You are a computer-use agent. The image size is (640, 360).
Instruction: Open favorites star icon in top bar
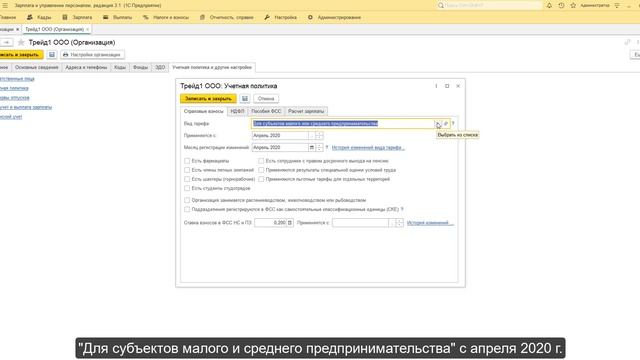pyautogui.click(x=573, y=5)
